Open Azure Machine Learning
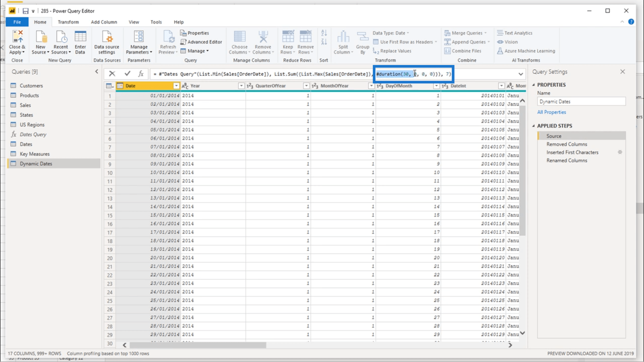 (x=526, y=51)
